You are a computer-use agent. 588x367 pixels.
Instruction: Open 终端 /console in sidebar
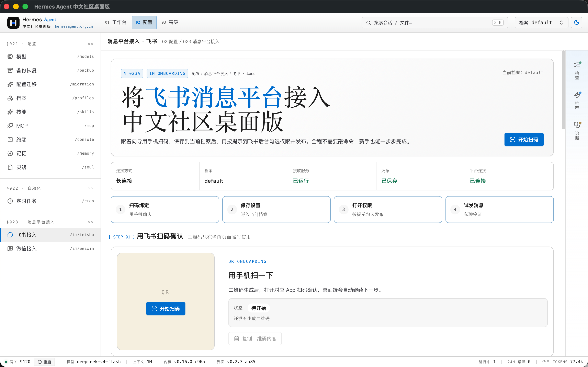(50, 140)
